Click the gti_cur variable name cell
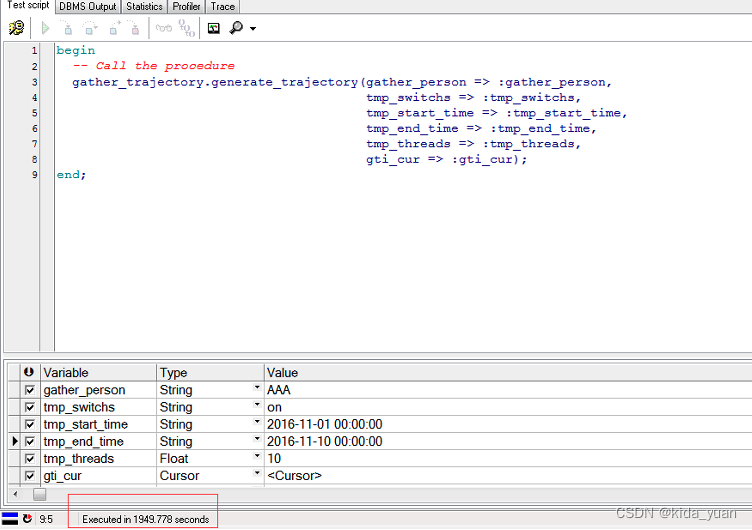752x530 pixels. [x=98, y=476]
